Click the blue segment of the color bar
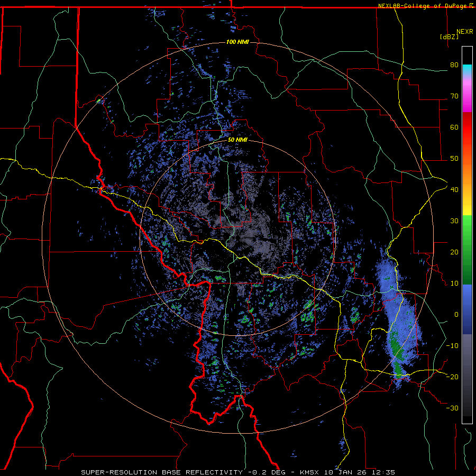The width and height of the screenshot is (476, 476). coord(467,309)
